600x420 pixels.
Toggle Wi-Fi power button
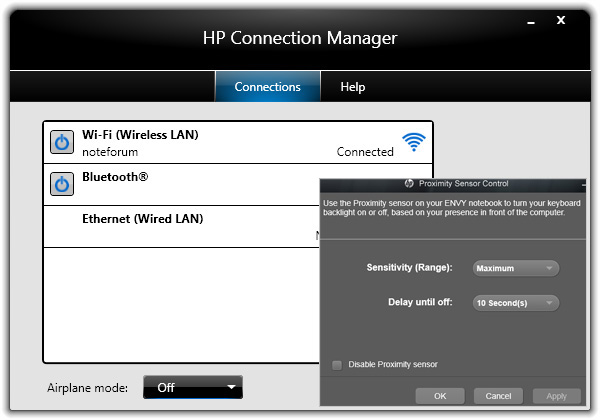tap(62, 142)
